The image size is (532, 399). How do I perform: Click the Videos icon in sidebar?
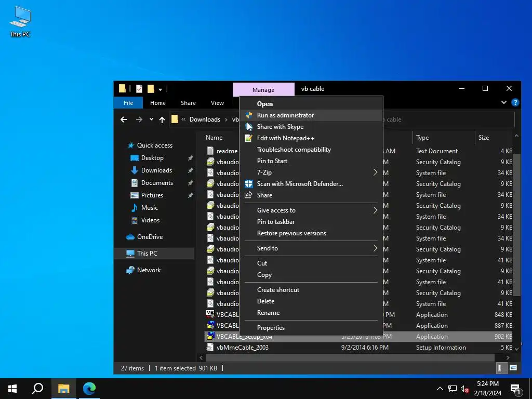coord(135,220)
